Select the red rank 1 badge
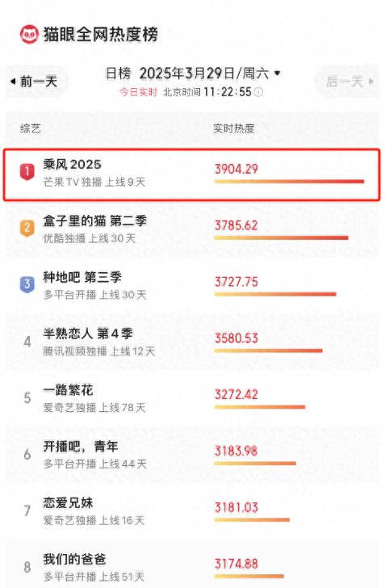 coord(27,172)
